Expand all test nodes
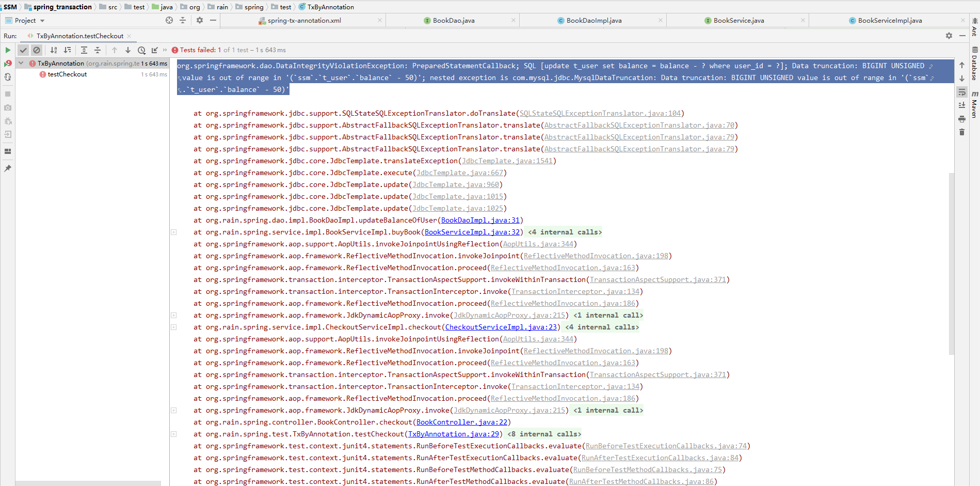Viewport: 980px width, 486px height. 84,50
